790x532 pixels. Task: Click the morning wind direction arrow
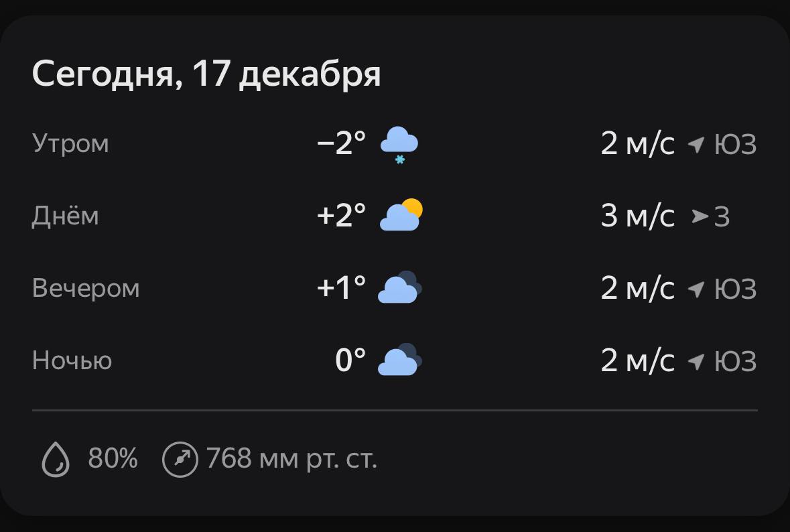[x=697, y=144]
